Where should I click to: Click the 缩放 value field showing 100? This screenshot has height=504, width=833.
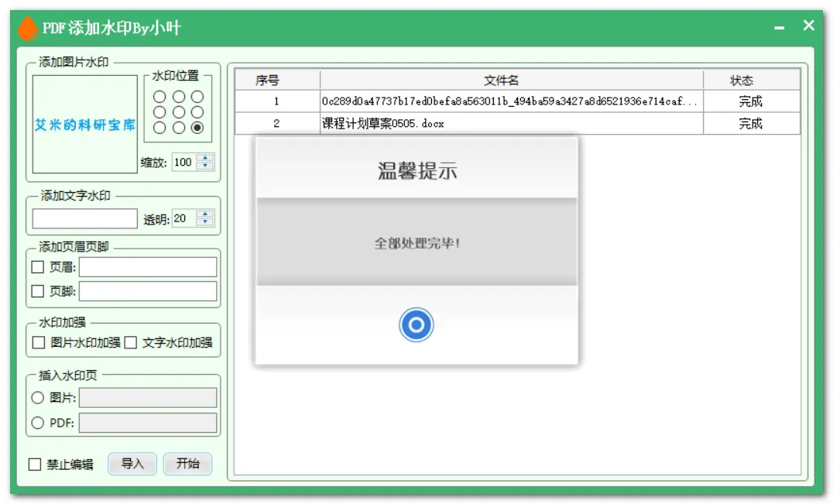pyautogui.click(x=183, y=162)
